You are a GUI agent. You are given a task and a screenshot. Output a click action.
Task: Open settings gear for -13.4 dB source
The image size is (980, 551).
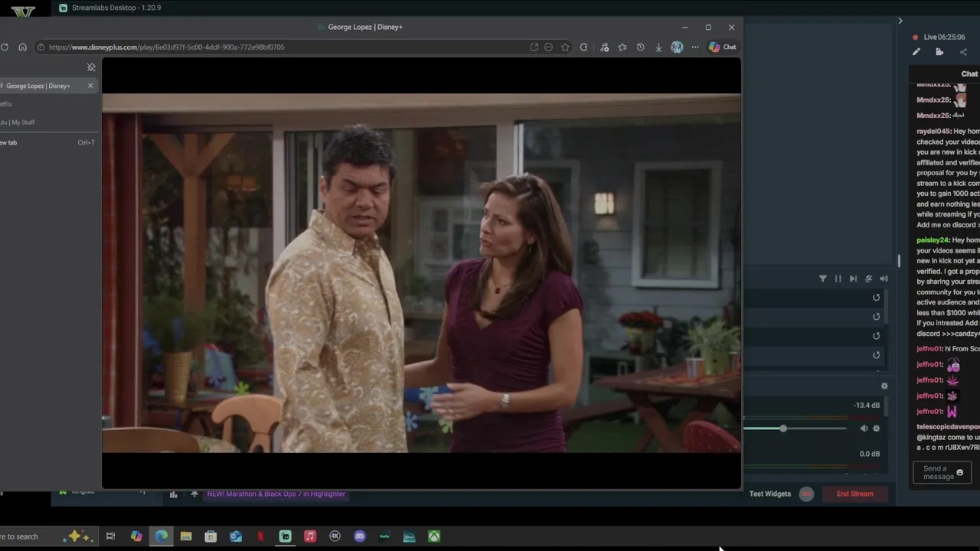click(877, 429)
